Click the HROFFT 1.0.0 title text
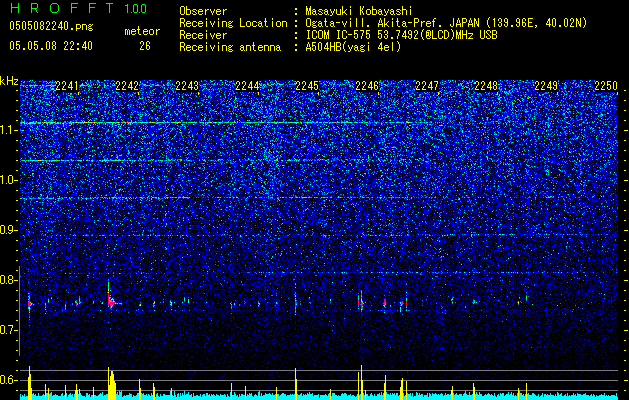Image resolution: width=629 pixels, height=400 pixels. point(78,8)
